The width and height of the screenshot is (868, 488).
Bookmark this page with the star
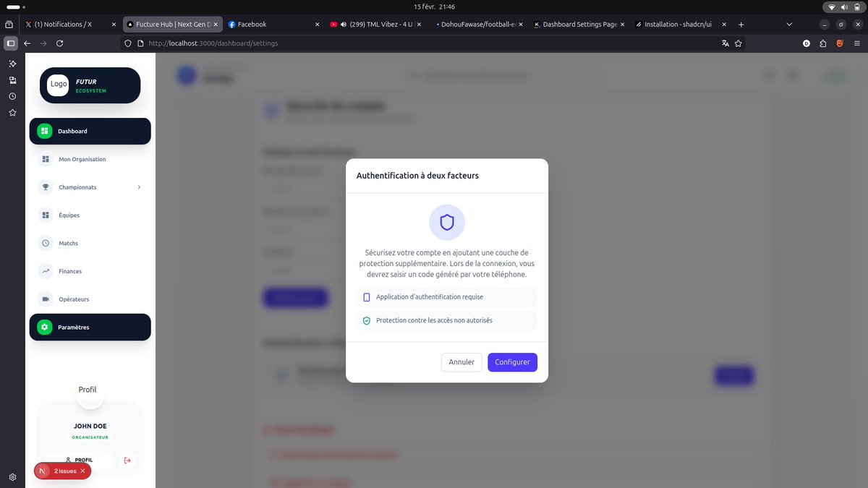pos(739,43)
